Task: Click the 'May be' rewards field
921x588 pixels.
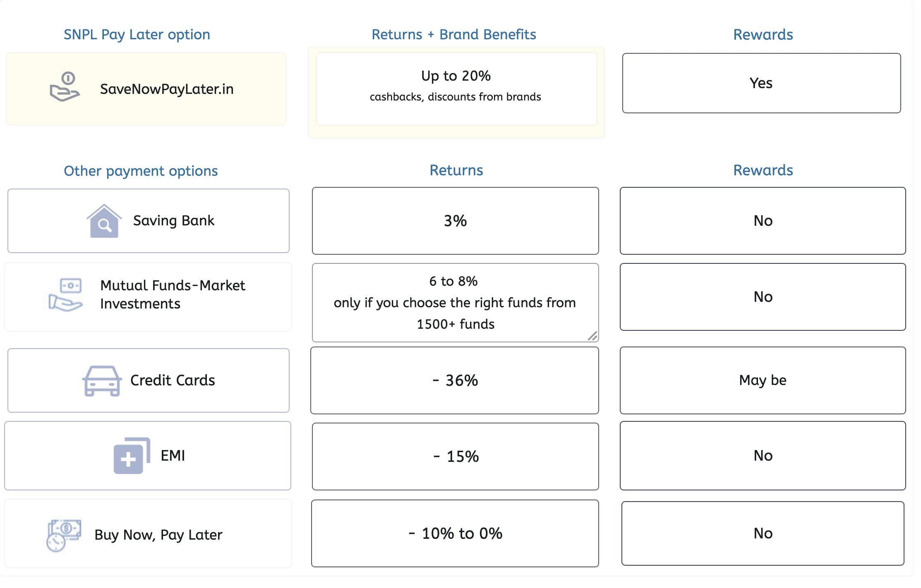Action: (763, 380)
